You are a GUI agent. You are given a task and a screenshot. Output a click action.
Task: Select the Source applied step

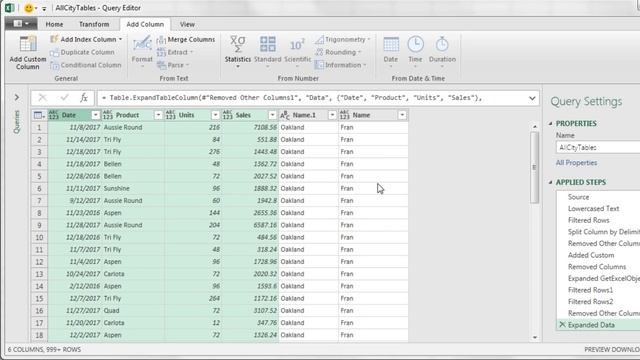(x=578, y=197)
